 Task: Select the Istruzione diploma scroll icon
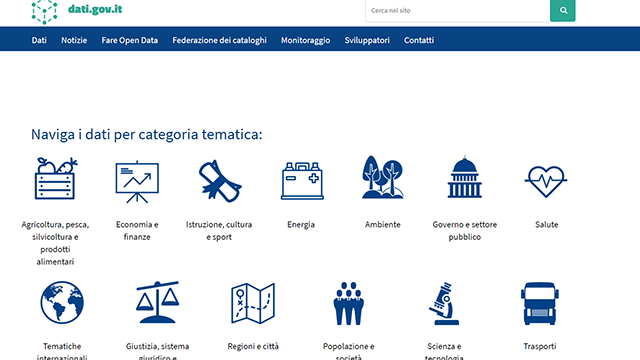tap(220, 181)
